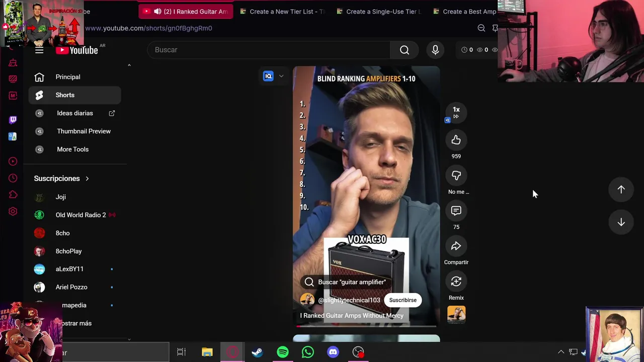Open Twitch in Opera GX sidebar
Viewport: 644px width, 362px height.
click(x=13, y=120)
